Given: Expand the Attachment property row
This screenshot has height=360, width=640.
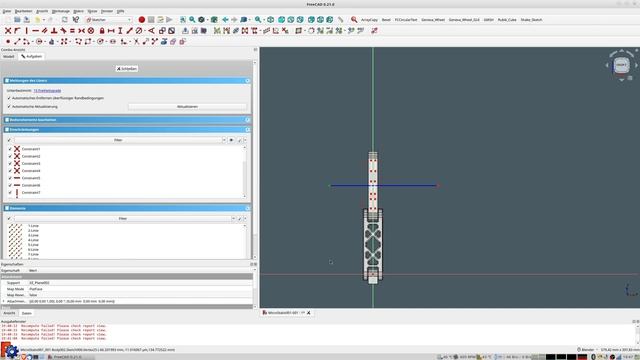Looking at the screenshot, I should (x=4, y=301).
